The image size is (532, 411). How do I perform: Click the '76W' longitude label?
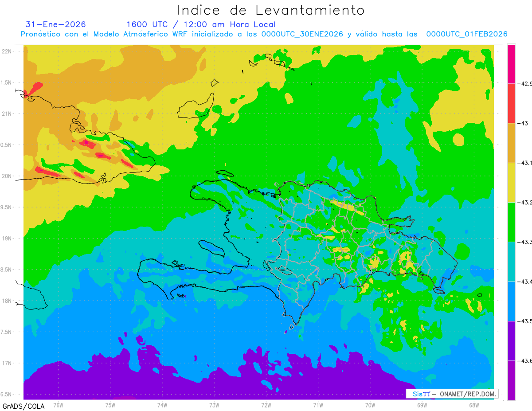58,405
